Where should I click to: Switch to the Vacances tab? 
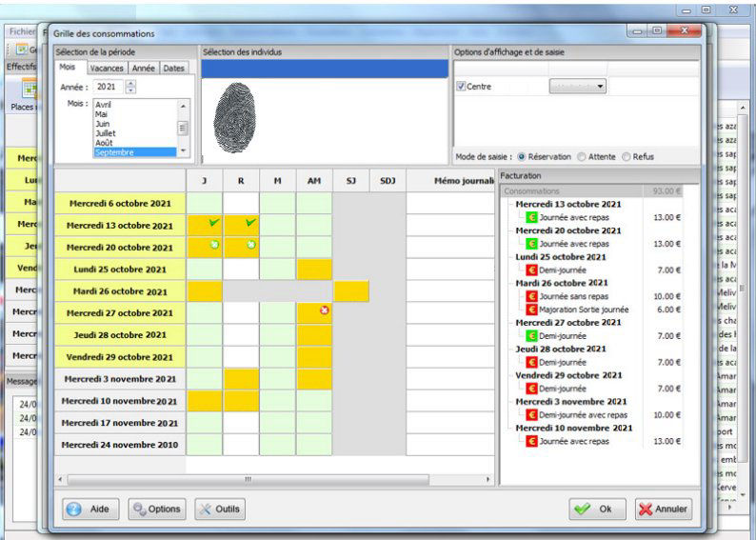coord(107,68)
